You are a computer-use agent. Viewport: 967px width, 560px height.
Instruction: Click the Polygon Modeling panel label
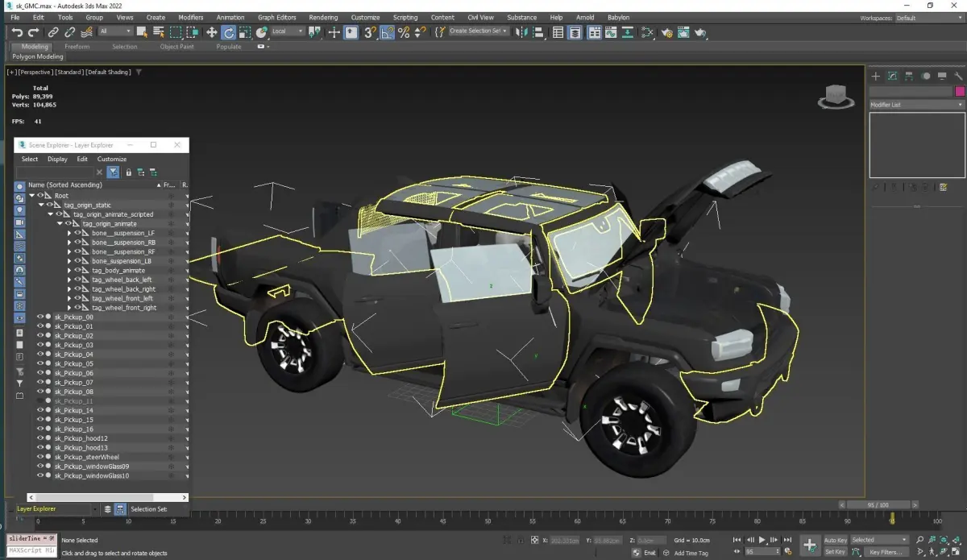click(38, 57)
